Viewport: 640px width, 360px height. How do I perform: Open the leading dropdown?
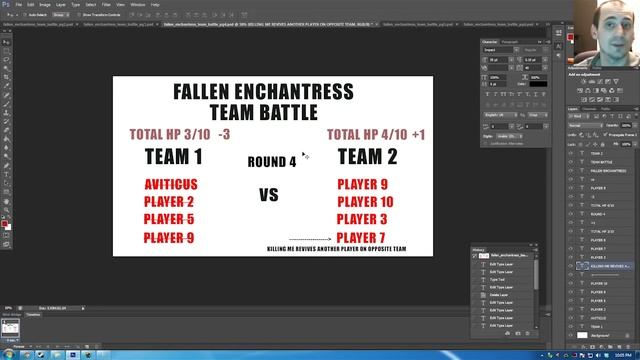click(545, 60)
